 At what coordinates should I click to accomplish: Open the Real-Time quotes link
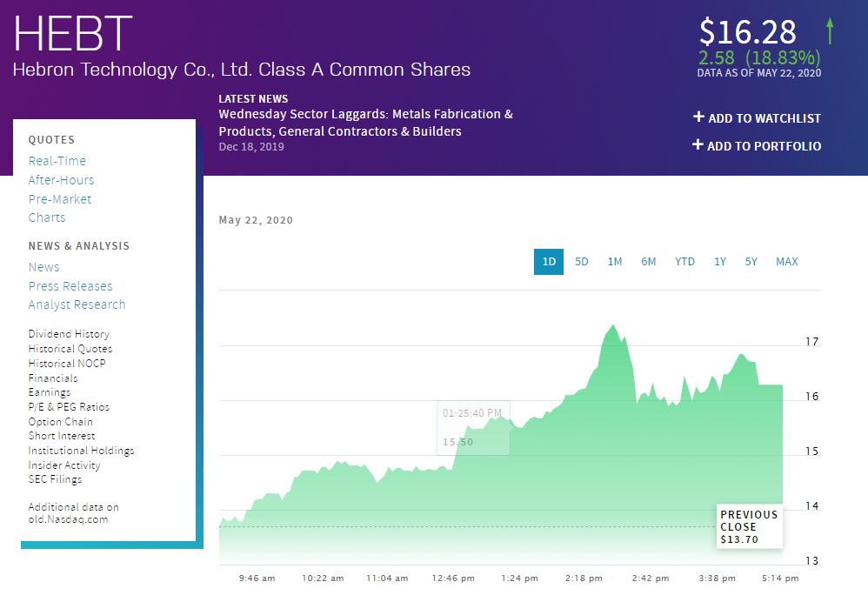(57, 161)
